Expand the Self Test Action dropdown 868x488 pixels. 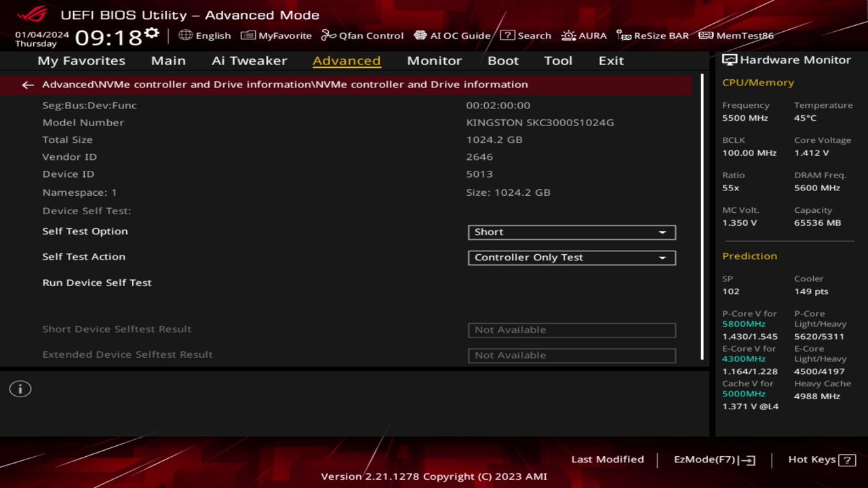(572, 258)
